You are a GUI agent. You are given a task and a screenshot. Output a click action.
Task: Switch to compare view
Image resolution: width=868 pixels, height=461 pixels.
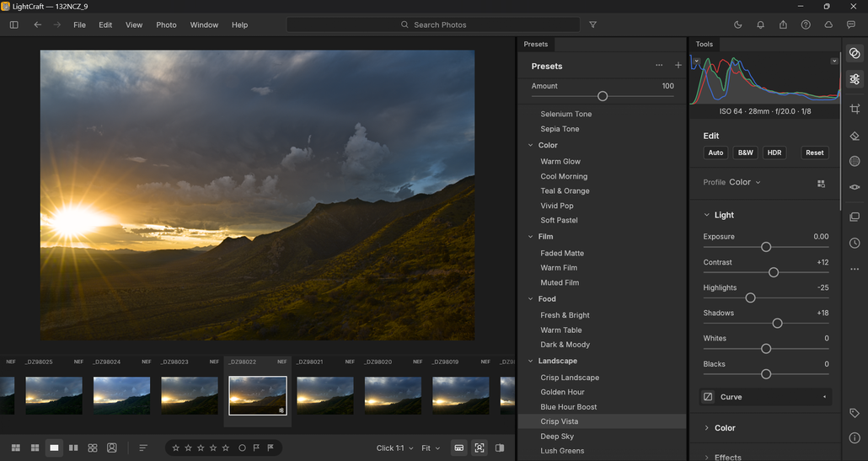tap(73, 448)
